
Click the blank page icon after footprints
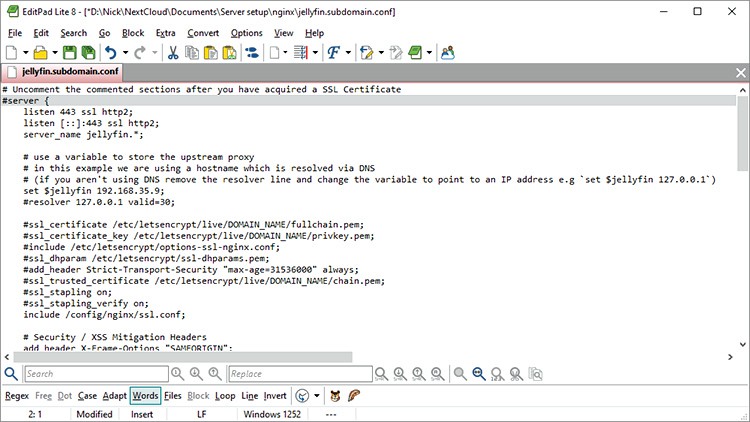coord(275,53)
